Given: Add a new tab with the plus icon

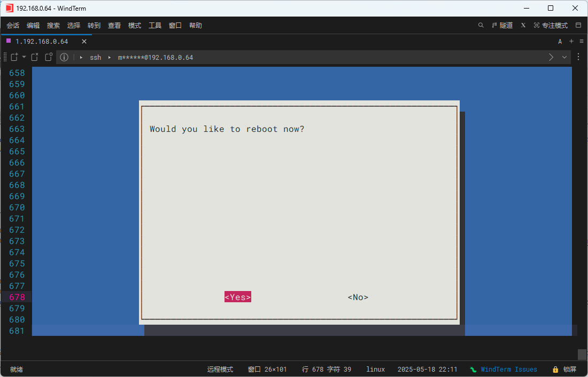Looking at the screenshot, I should coord(571,41).
